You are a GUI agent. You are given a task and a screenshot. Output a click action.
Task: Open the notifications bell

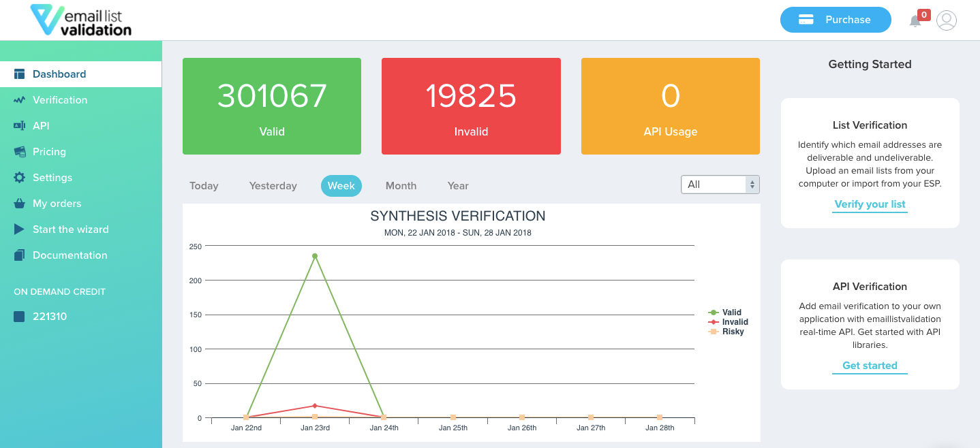point(915,21)
